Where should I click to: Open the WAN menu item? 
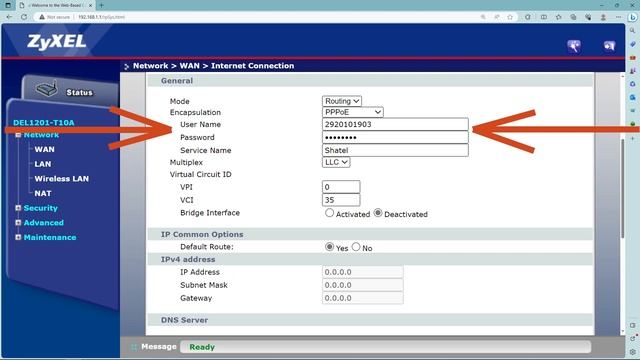44,149
